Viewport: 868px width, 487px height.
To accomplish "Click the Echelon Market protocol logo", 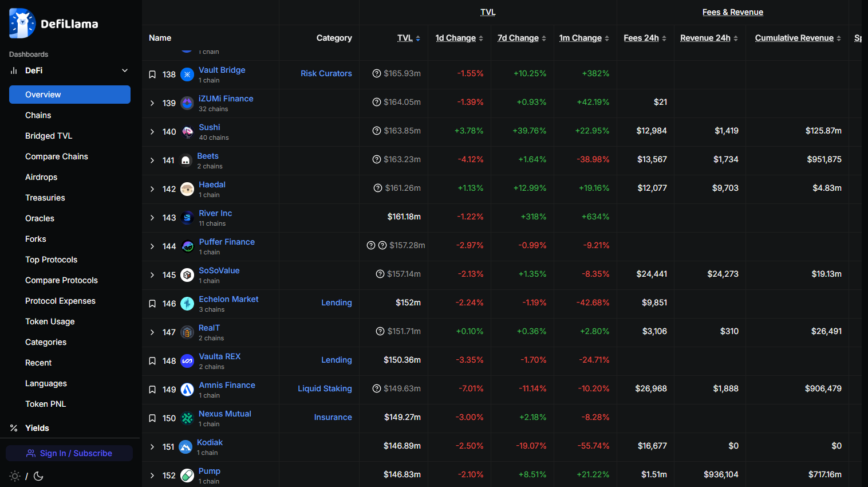I will coord(187,304).
